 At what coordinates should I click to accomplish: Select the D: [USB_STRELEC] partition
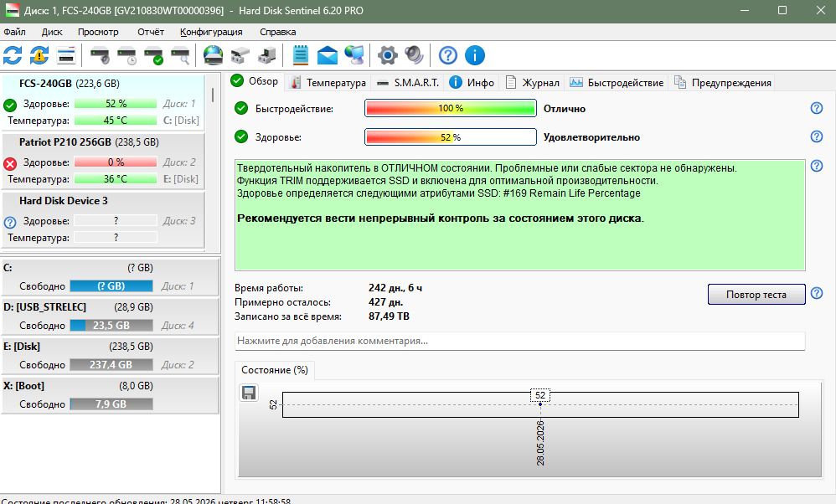pos(110,316)
